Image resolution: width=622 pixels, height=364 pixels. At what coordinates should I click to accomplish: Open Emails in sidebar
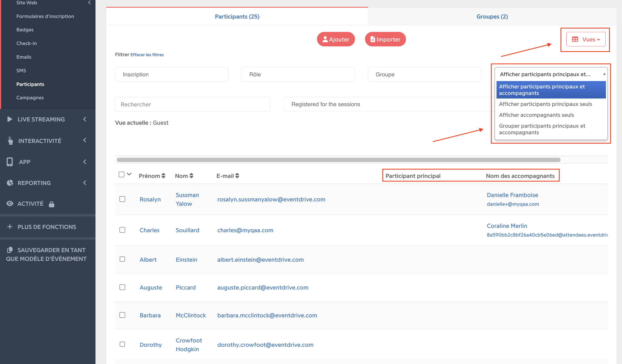coord(24,57)
